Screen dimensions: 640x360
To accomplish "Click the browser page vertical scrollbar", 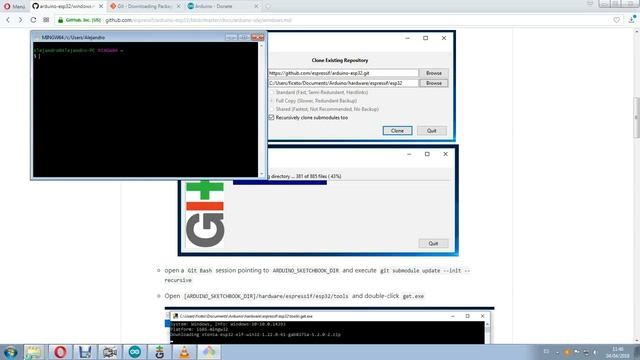I will pos(636,118).
